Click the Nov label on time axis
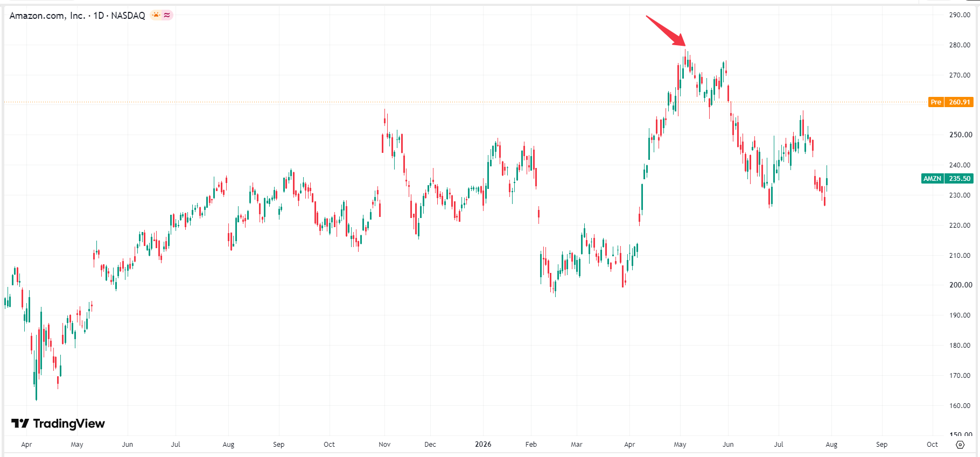 tap(384, 444)
